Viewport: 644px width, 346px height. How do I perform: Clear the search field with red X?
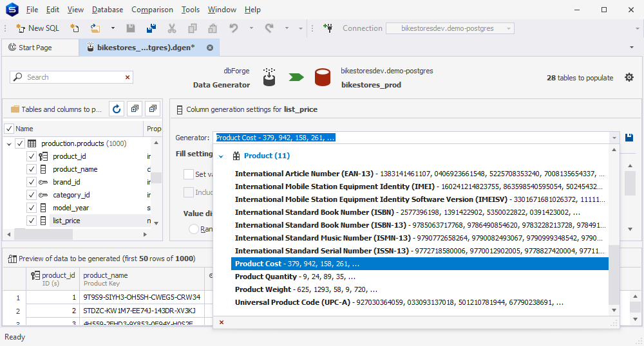(x=128, y=77)
